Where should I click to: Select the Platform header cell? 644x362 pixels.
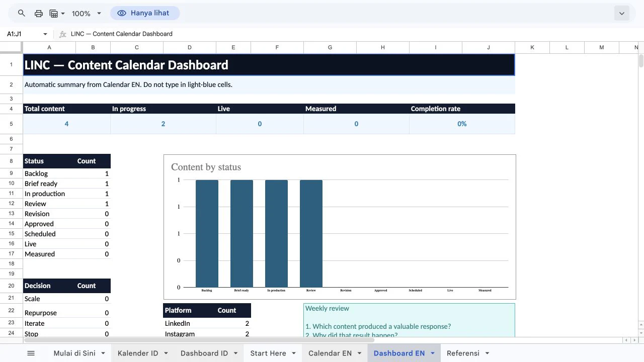pos(190,310)
